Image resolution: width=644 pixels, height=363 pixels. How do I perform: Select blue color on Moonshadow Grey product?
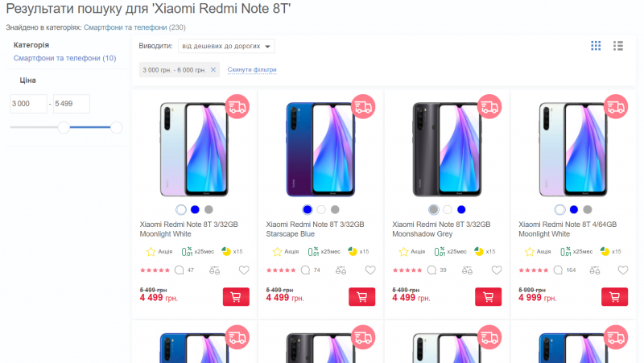click(461, 209)
